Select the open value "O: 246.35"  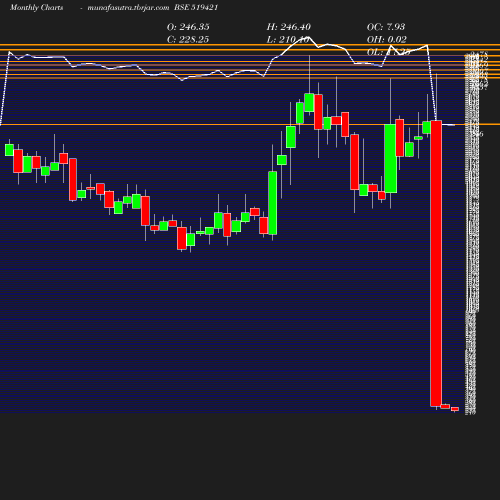pyautogui.click(x=188, y=27)
